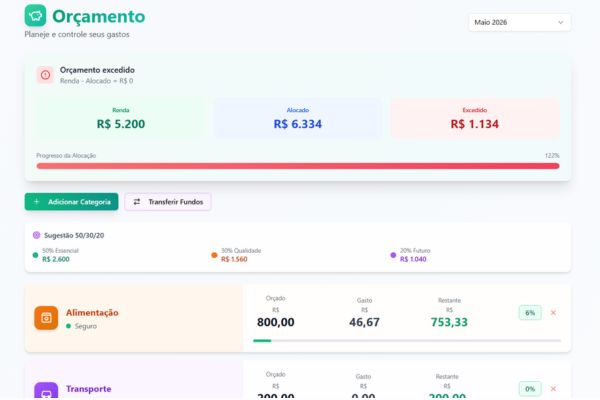Click the Alimentação category name
The image size is (600, 400).
point(92,313)
